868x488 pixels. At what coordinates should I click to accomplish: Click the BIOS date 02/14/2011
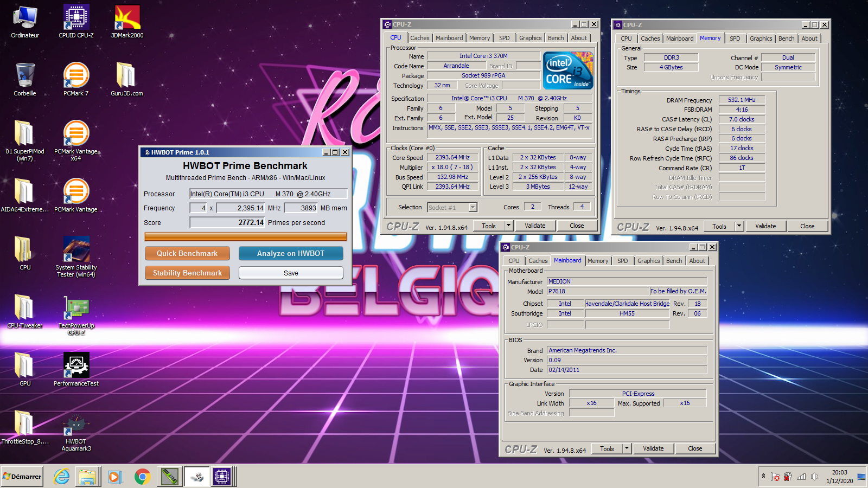(627, 370)
